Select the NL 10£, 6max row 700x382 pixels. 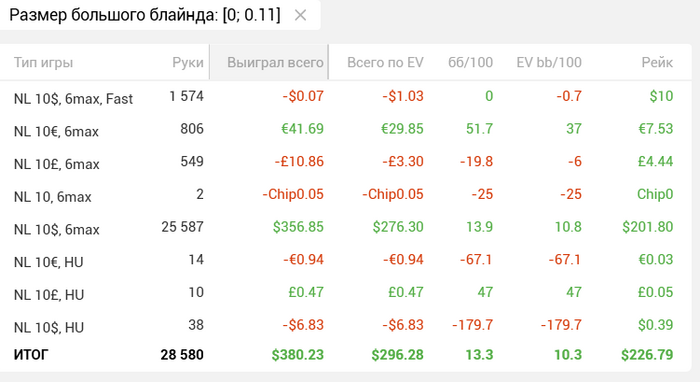[x=346, y=162]
